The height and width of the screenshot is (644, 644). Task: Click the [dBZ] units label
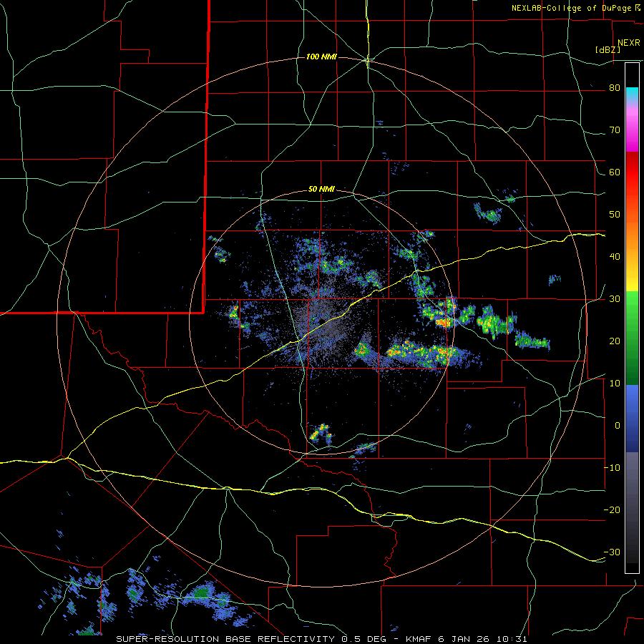(x=608, y=50)
